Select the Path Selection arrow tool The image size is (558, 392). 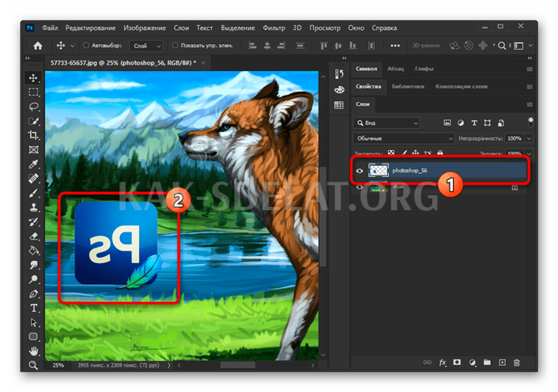tap(33, 322)
